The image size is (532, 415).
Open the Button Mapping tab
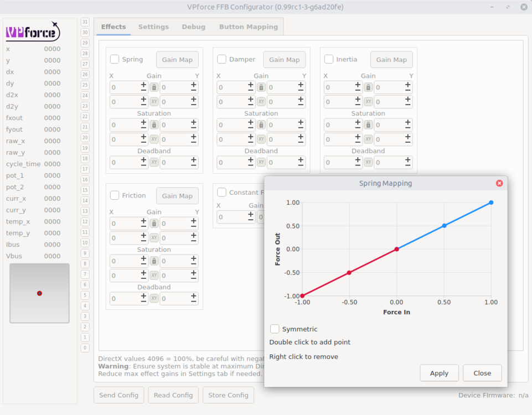pos(249,27)
